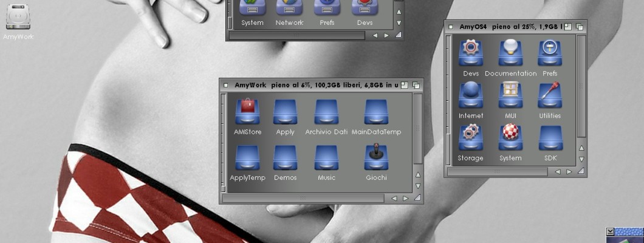Open the Storage drawer icon
The image size is (644, 243).
tap(471, 138)
